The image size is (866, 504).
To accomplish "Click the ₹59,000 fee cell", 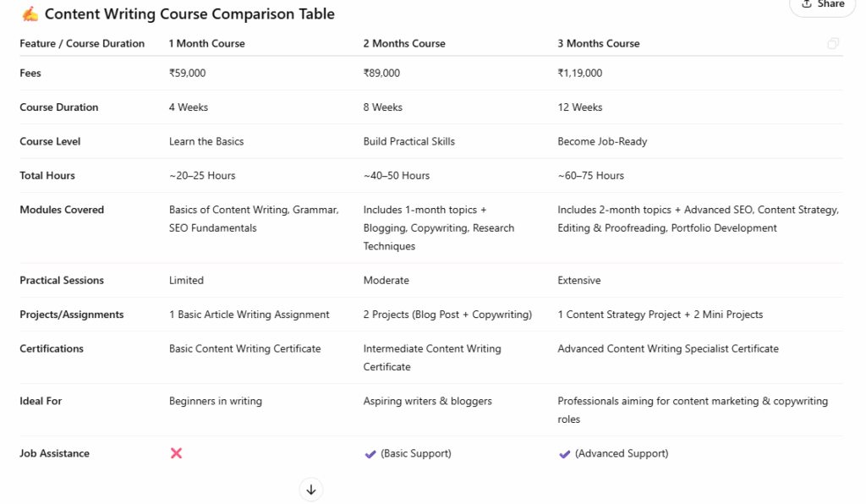I will click(187, 74).
